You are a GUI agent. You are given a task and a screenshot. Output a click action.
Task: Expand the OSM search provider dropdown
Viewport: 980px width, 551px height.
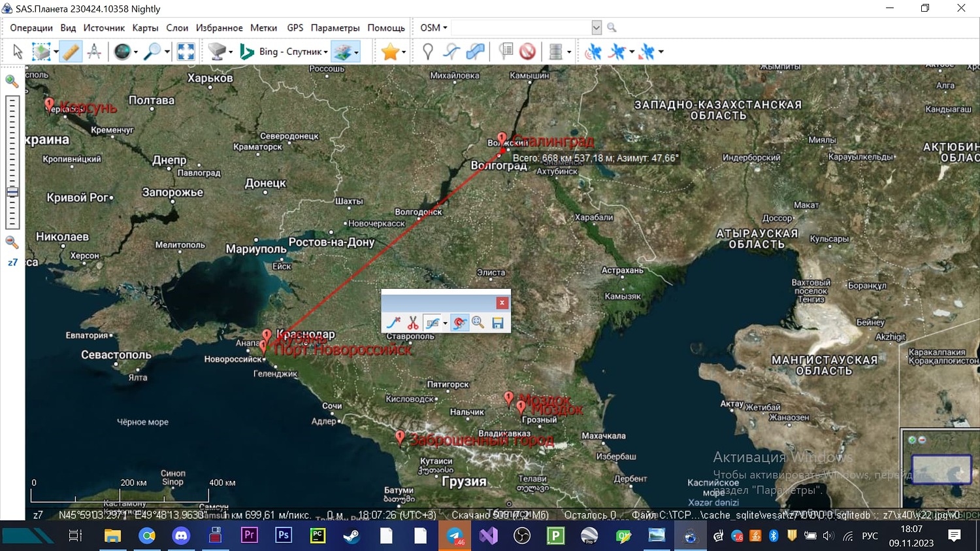434,27
